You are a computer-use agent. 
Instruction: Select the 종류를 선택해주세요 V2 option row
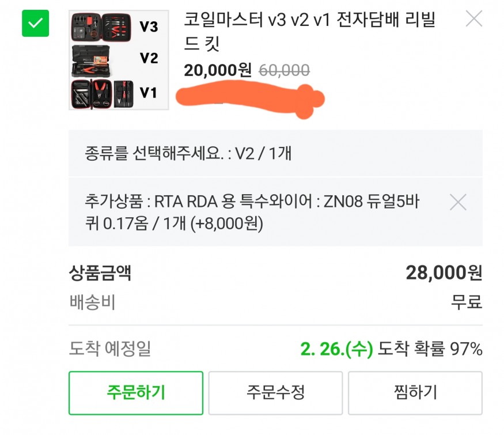(275, 153)
